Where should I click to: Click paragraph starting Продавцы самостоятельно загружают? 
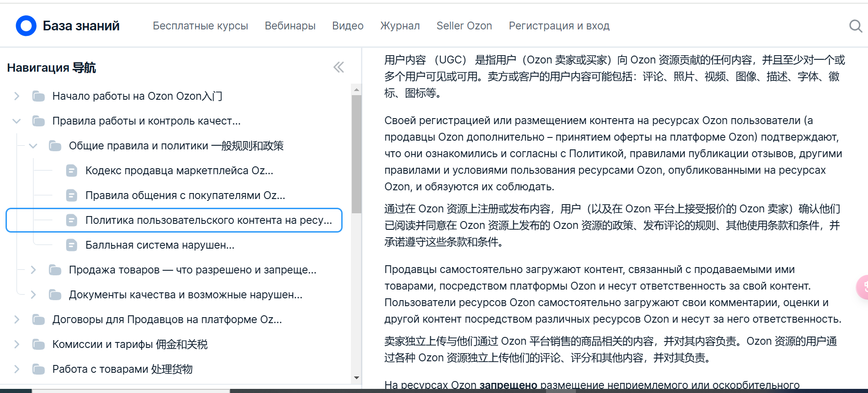click(x=613, y=294)
